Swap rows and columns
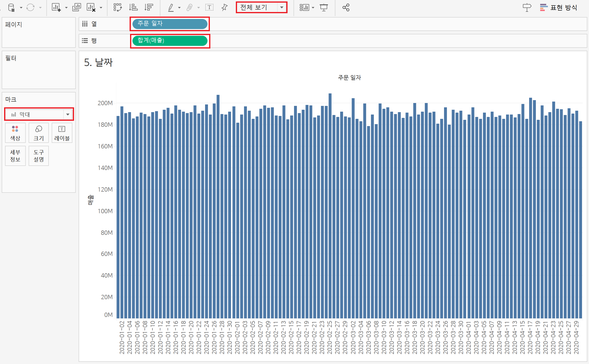589x364 pixels. pos(118,7)
